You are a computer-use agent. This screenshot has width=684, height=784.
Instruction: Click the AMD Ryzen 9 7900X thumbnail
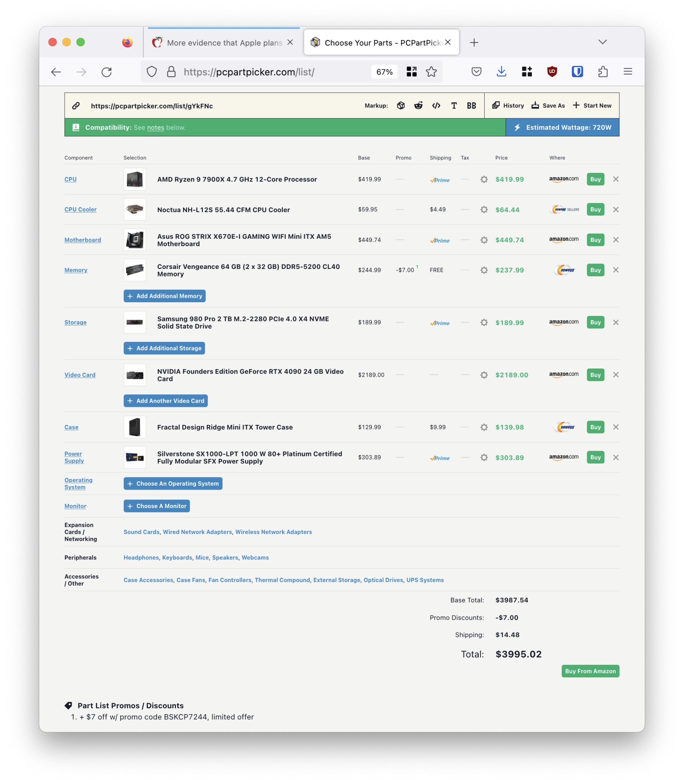coord(135,179)
